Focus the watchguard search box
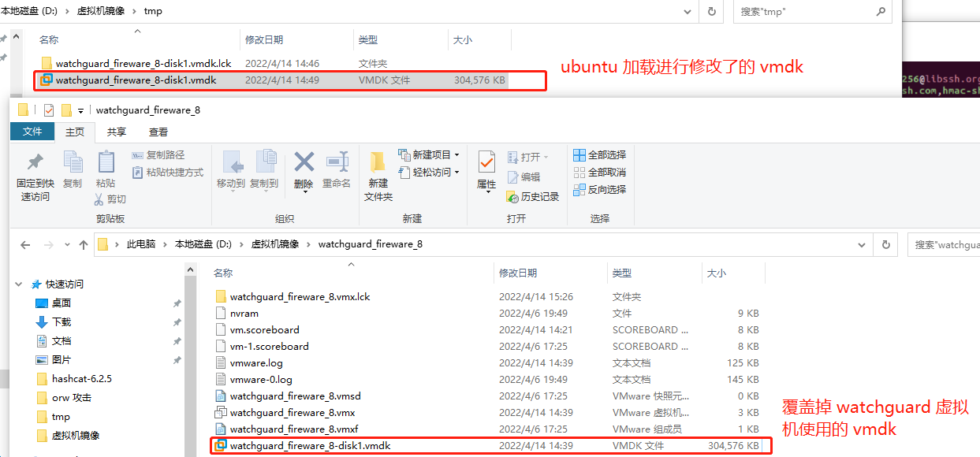 click(944, 244)
